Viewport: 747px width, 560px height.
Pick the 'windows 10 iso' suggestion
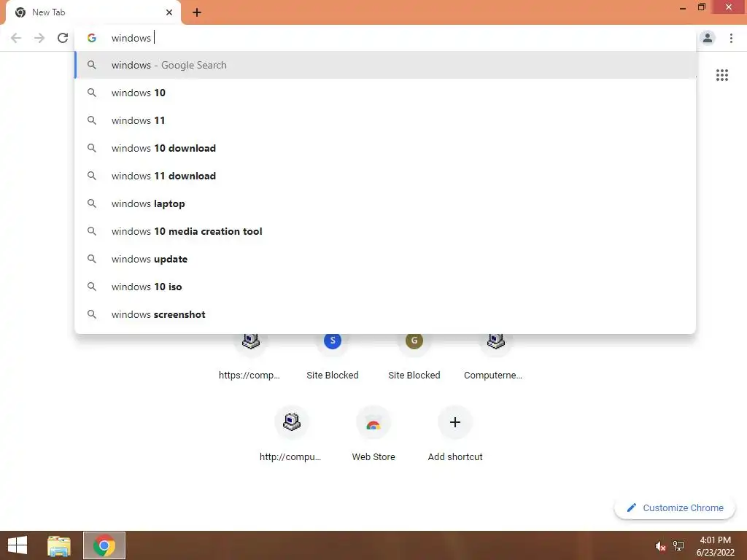tap(385, 287)
